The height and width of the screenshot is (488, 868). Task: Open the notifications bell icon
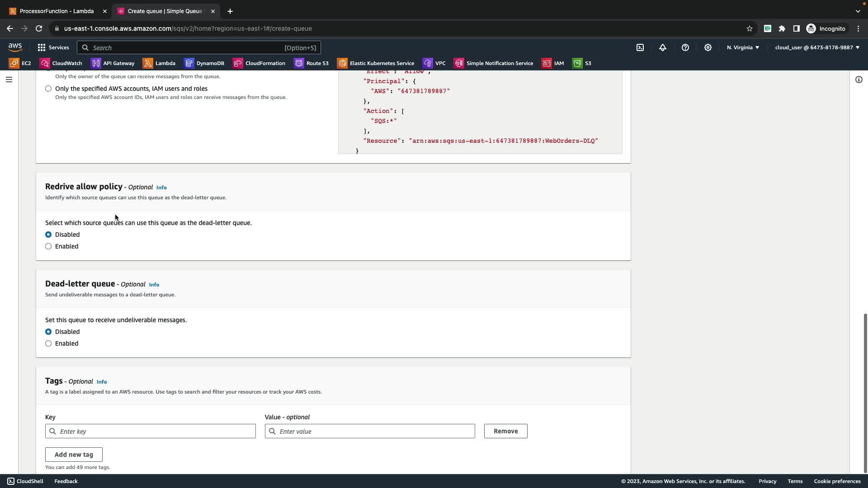click(663, 47)
